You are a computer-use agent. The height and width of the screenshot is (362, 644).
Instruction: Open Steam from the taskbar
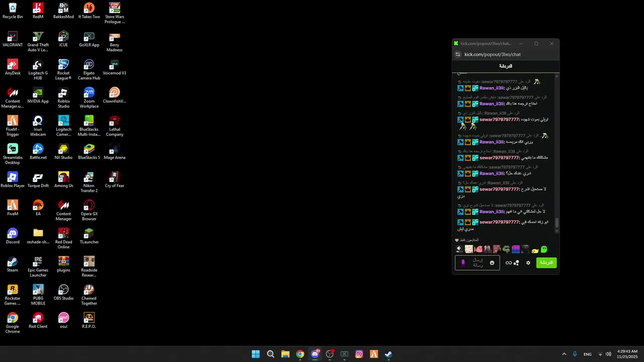pos(388,354)
